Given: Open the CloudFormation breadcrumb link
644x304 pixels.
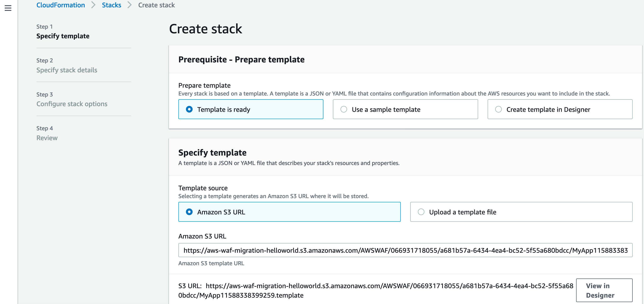Looking at the screenshot, I should tap(61, 5).
